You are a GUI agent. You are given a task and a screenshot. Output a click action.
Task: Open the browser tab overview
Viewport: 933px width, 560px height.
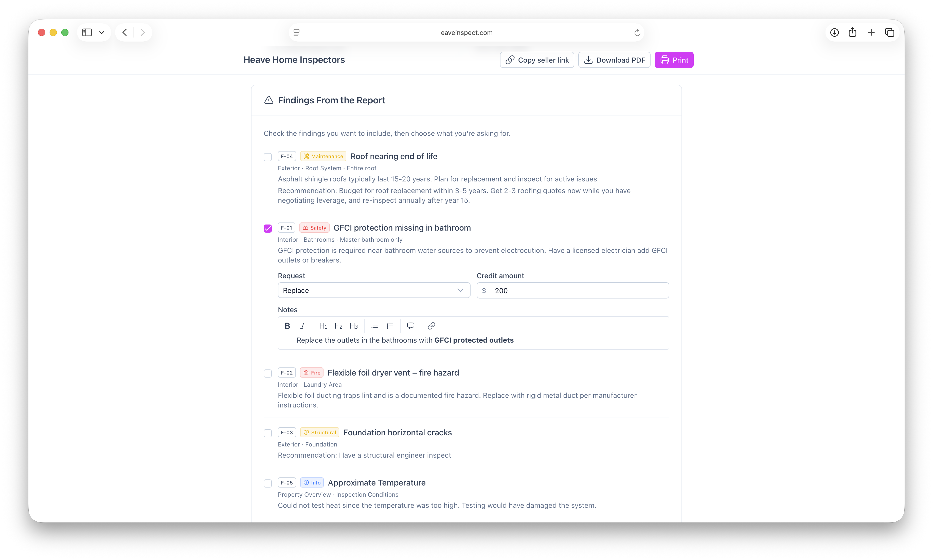coord(890,32)
